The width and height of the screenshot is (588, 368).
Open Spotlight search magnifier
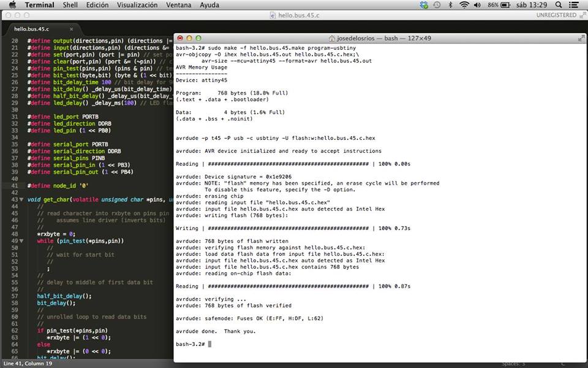click(559, 5)
